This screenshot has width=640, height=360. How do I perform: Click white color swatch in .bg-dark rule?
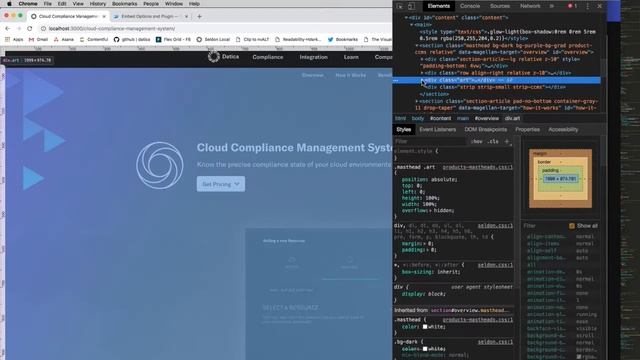425,349
